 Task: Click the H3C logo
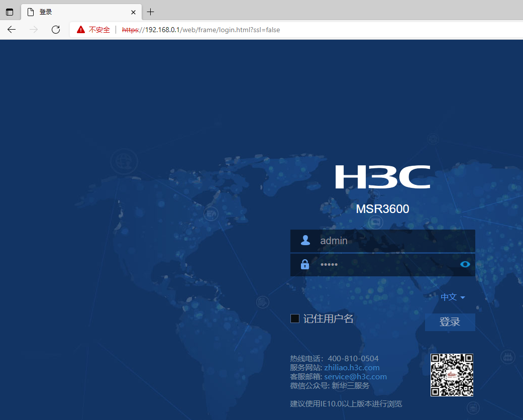point(382,177)
